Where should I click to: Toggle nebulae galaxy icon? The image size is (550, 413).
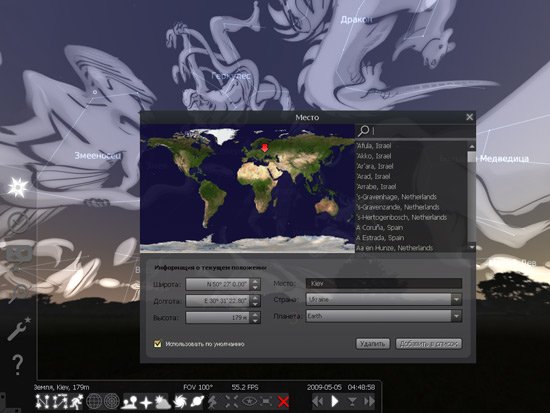[181, 401]
